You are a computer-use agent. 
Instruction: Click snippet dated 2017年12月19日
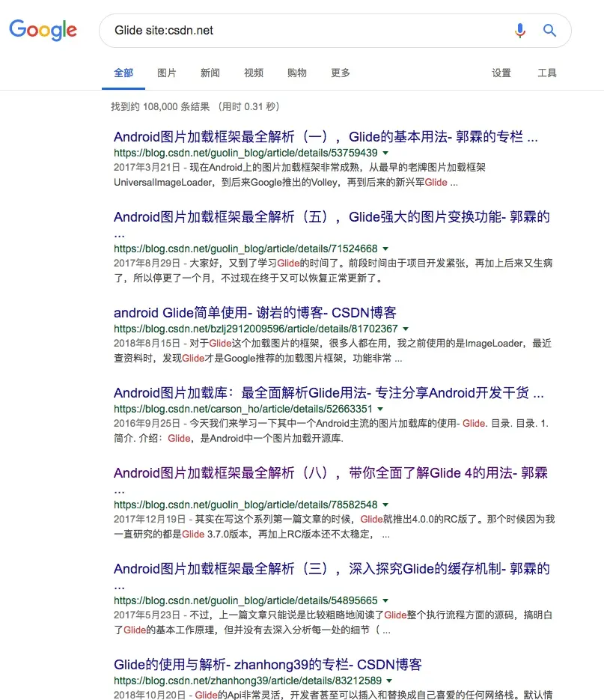(334, 527)
